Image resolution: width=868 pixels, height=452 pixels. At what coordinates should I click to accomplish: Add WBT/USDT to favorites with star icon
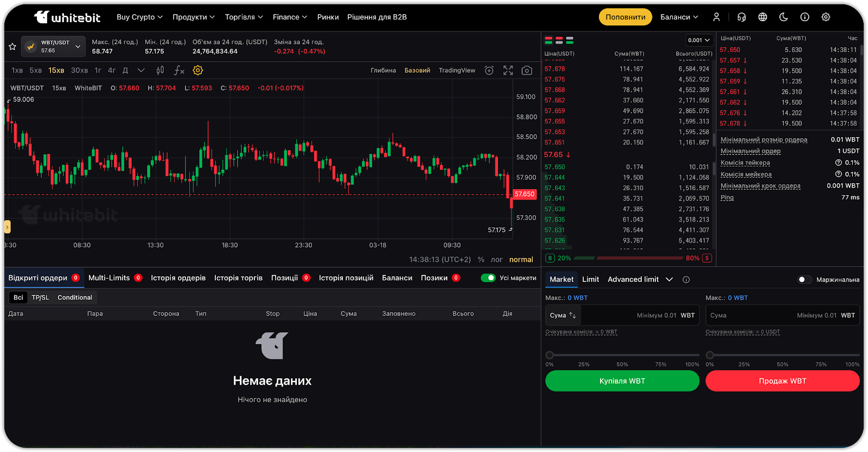[x=12, y=47]
